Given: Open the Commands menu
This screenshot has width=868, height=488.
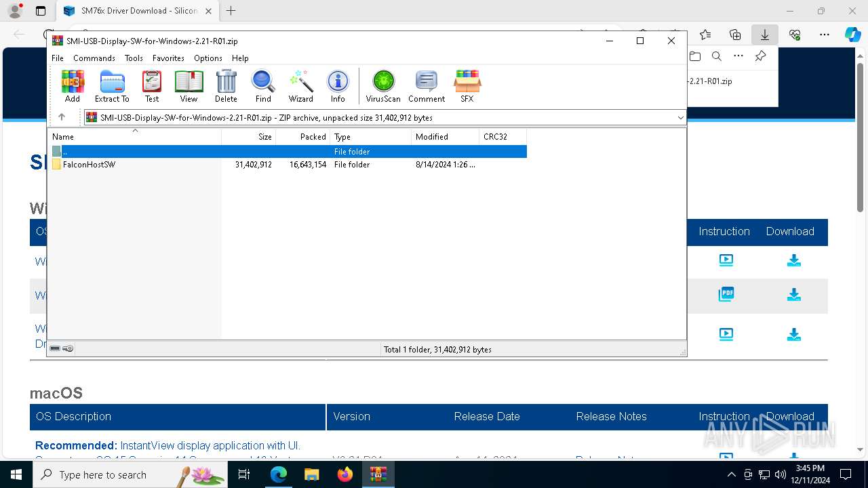Looking at the screenshot, I should click(x=94, y=58).
